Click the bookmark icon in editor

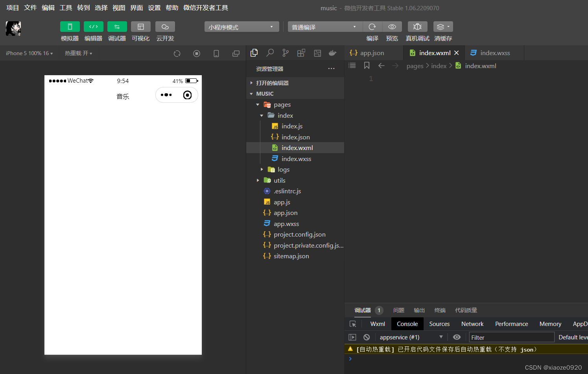coord(367,65)
